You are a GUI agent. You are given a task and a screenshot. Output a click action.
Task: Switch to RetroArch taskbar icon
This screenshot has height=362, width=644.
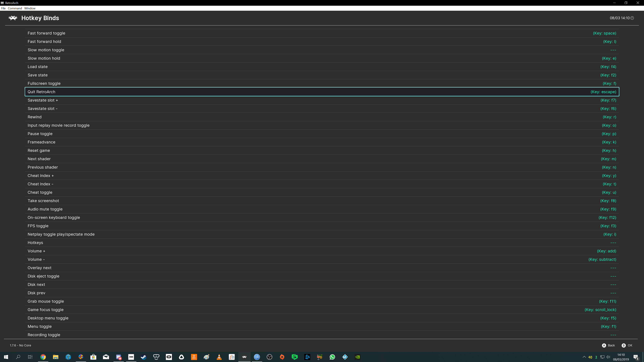244,357
